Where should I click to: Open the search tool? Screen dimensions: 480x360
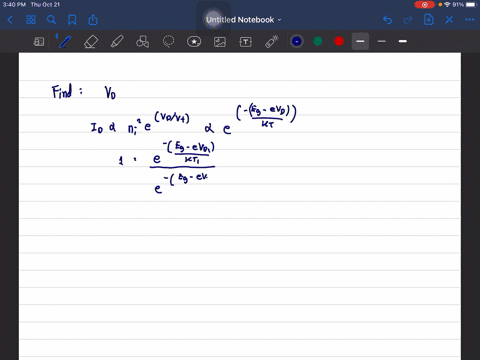[x=51, y=20]
